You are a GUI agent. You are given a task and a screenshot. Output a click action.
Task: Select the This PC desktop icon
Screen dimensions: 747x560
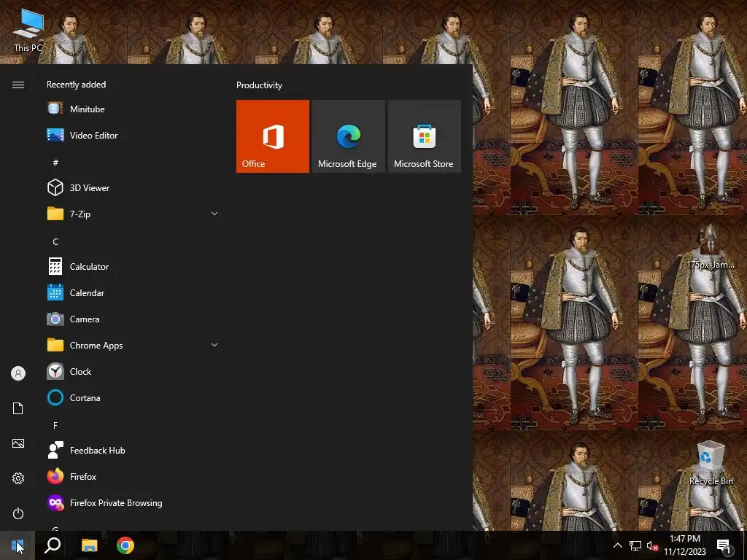28,31
